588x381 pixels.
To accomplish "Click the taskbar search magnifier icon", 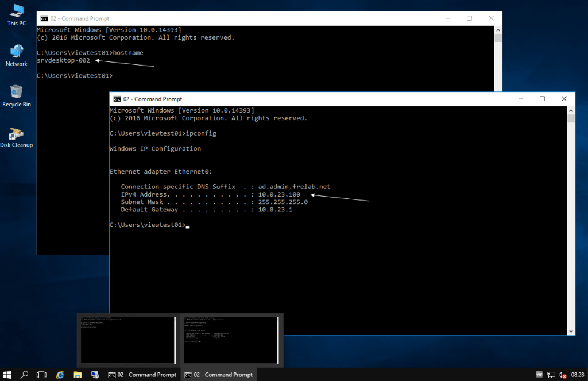I will (25, 375).
